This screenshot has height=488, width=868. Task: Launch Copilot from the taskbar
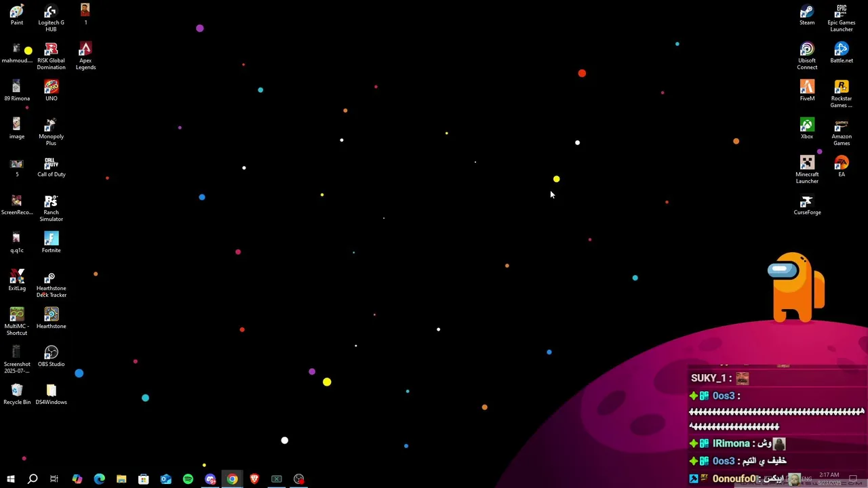77,479
